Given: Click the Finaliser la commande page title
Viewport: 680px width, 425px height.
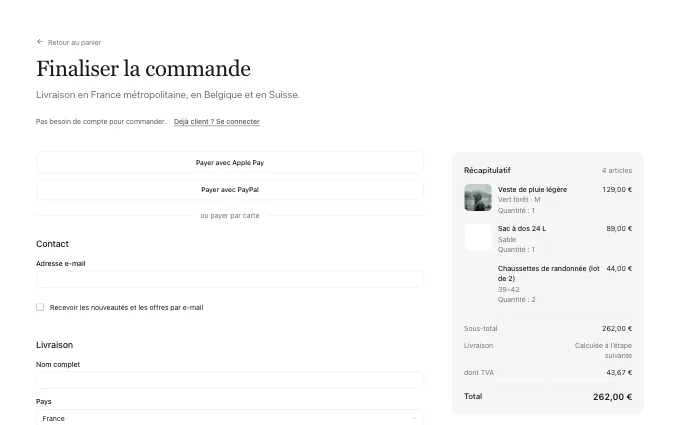Looking at the screenshot, I should click(144, 69).
